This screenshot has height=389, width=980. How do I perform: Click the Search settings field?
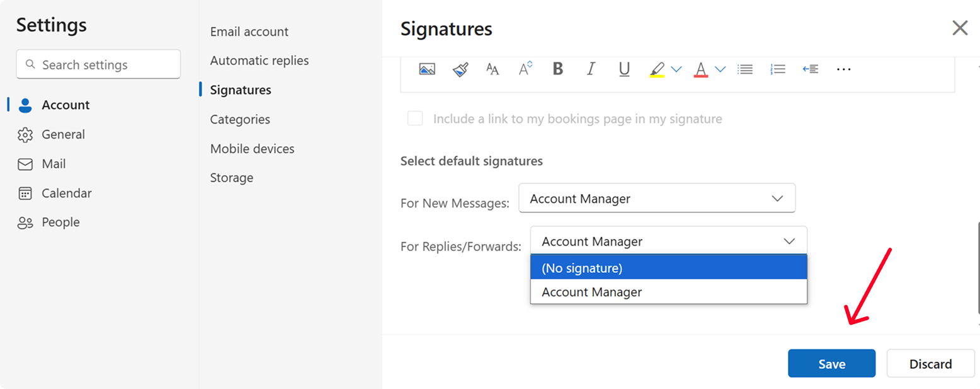click(98, 64)
